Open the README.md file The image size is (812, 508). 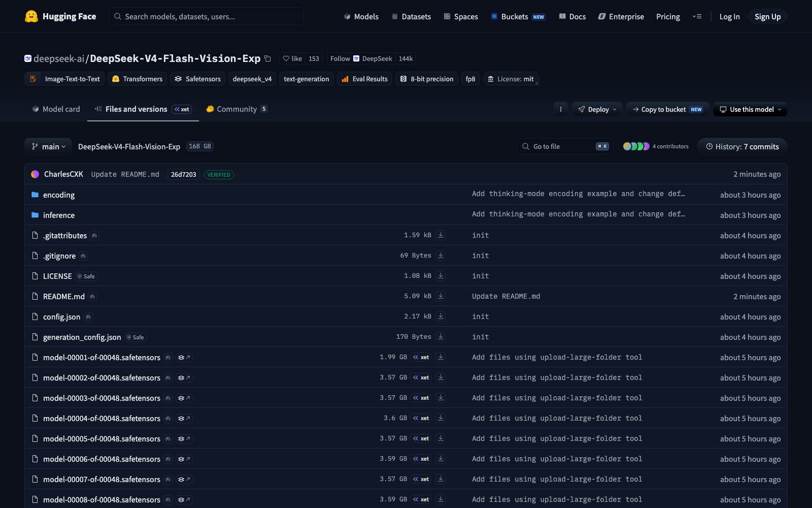(x=64, y=296)
